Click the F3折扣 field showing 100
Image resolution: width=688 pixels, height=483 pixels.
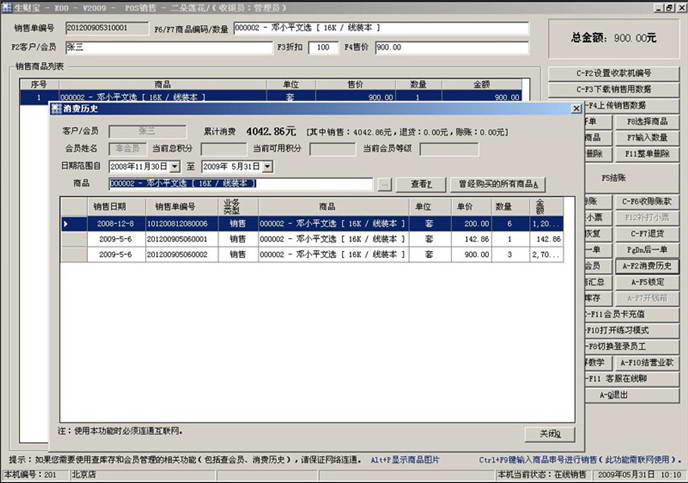323,47
